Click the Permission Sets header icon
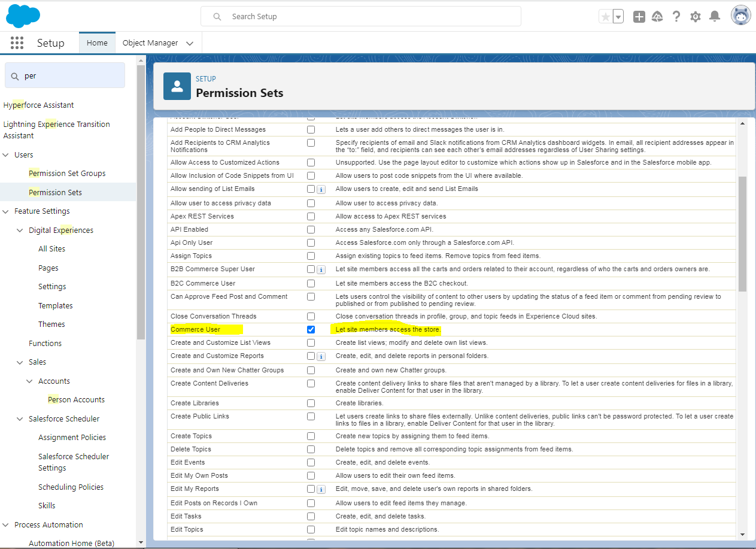This screenshot has height=549, width=756. point(177,87)
